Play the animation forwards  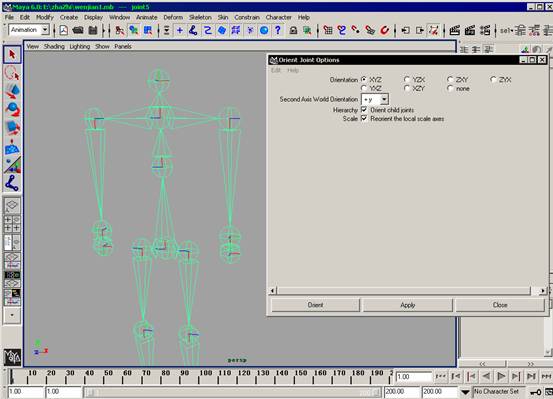click(x=501, y=377)
